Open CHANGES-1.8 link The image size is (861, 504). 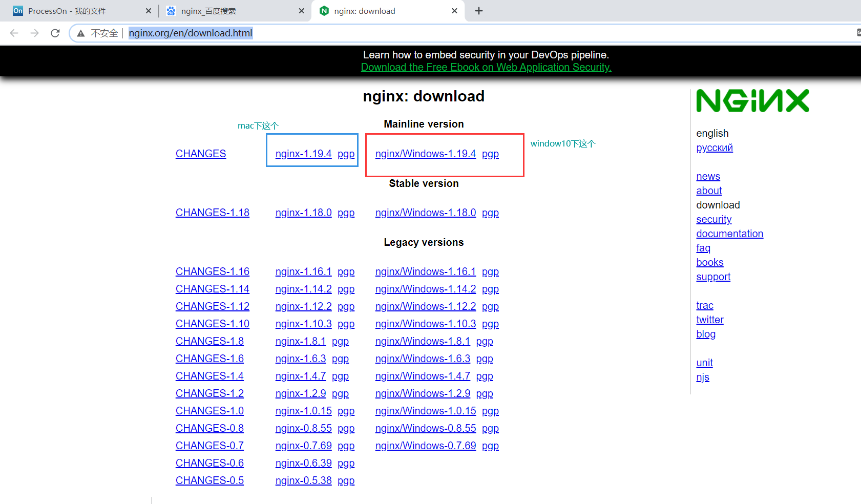pos(209,341)
